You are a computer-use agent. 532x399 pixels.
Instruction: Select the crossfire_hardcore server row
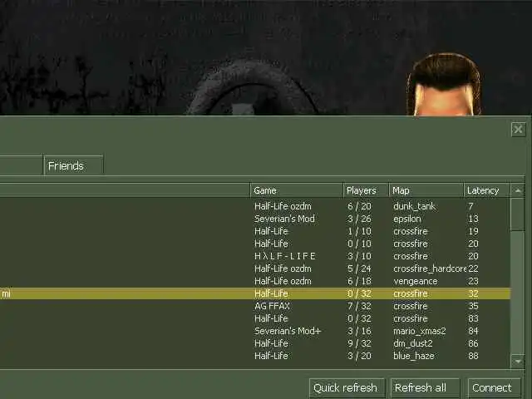coord(255,268)
